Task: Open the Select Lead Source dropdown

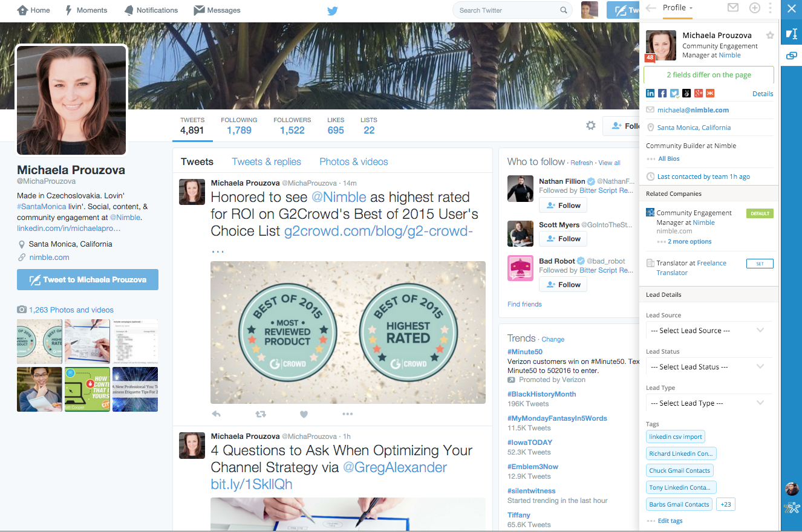Action: pyautogui.click(x=708, y=331)
